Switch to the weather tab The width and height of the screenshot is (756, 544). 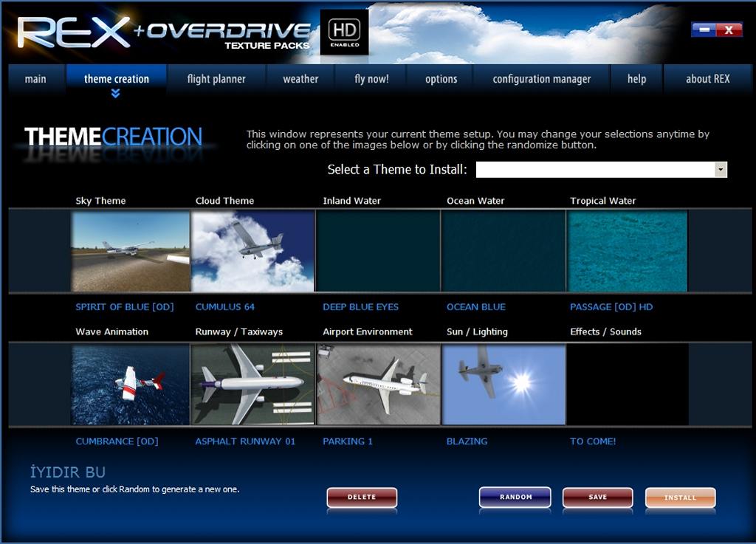coord(300,78)
